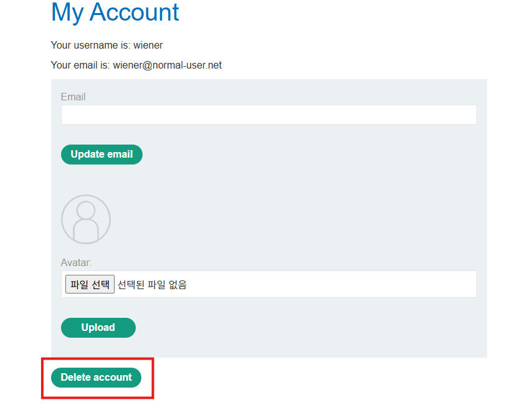Click the 'Your username is:' label text
The image size is (515, 420).
[90, 45]
